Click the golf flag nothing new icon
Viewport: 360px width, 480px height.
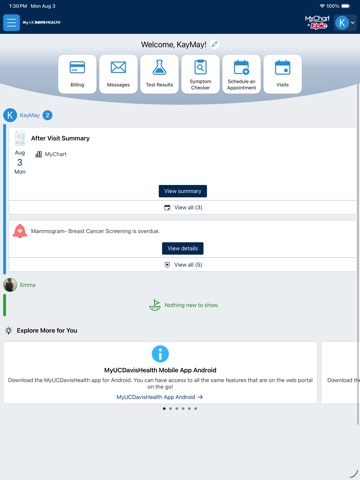tap(155, 305)
